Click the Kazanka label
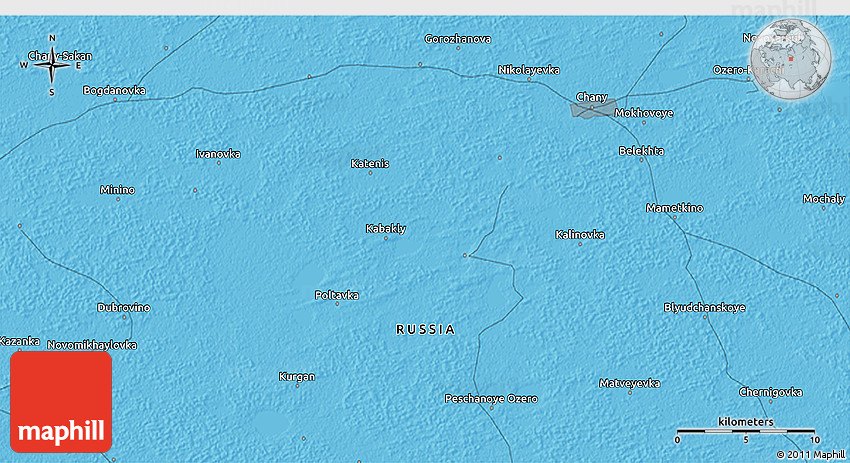 [x=20, y=342]
